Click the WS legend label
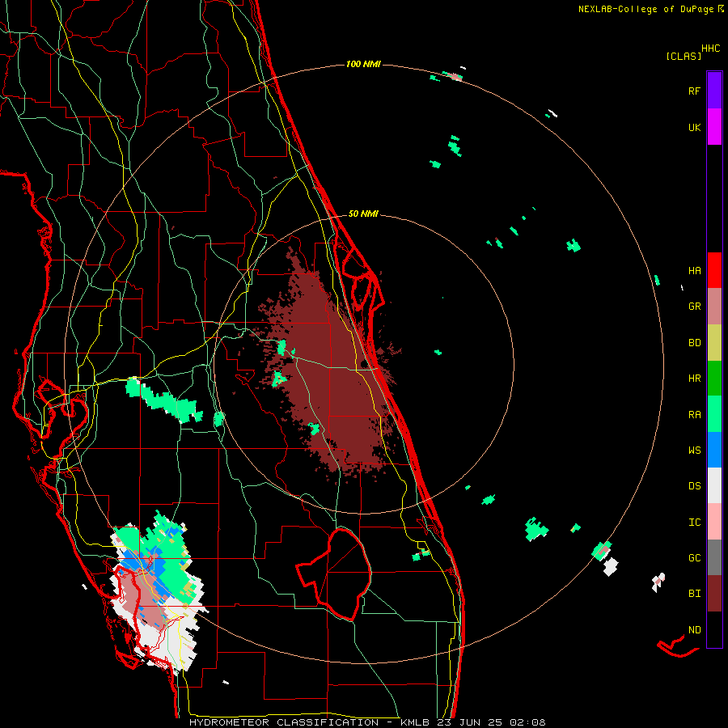 coord(695,450)
